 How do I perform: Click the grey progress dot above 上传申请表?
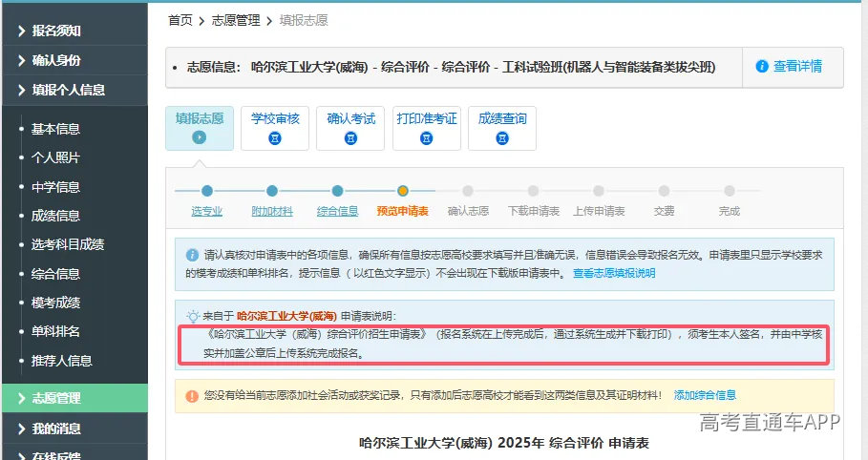coord(599,191)
